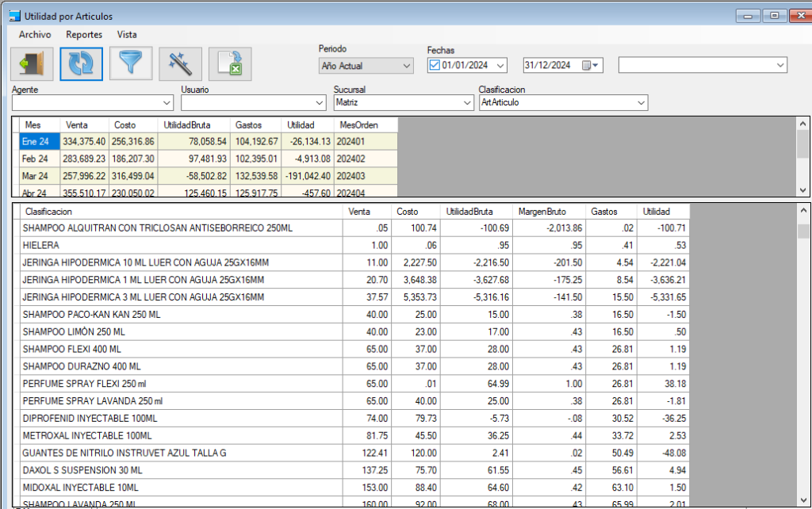Viewport: 812px width, 509px height.
Task: Select the Feb 24 month row
Action: coord(36,159)
